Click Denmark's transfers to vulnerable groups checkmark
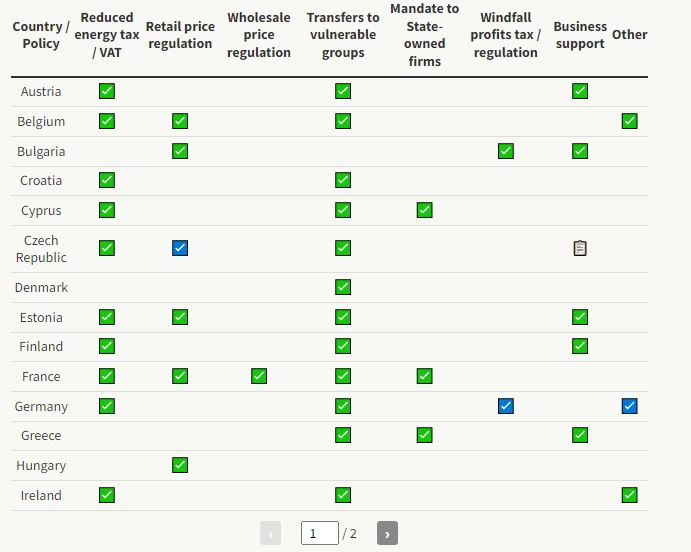This screenshot has width=691, height=552. point(343,287)
